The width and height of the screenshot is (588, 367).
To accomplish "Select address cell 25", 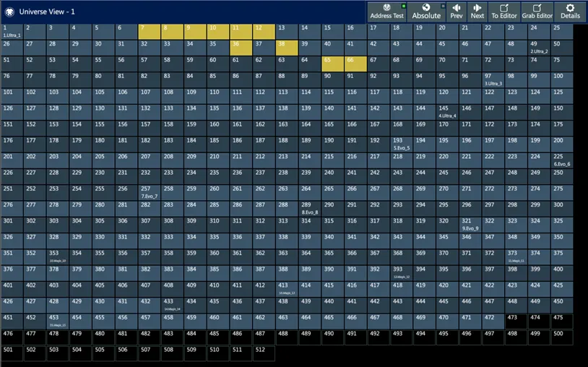I will pos(562,32).
